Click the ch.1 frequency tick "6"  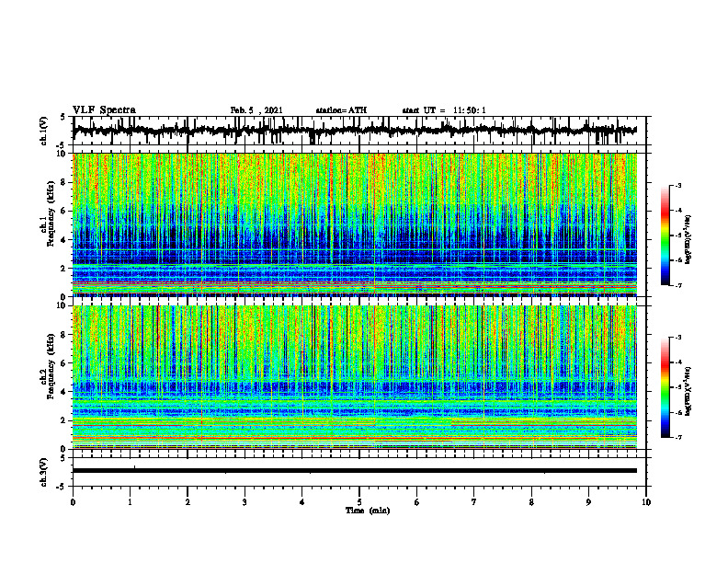(64, 211)
